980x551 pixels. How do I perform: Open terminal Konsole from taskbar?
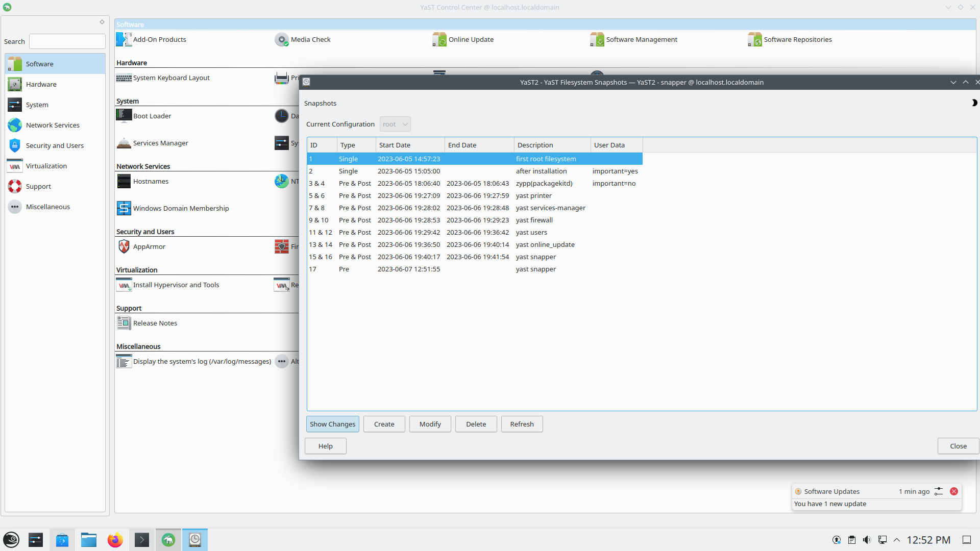142,540
